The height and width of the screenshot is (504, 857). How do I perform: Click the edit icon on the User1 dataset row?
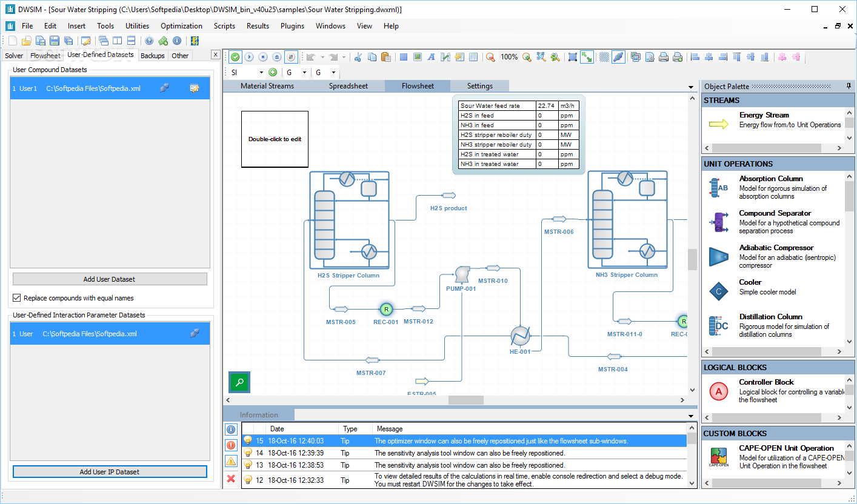point(195,88)
